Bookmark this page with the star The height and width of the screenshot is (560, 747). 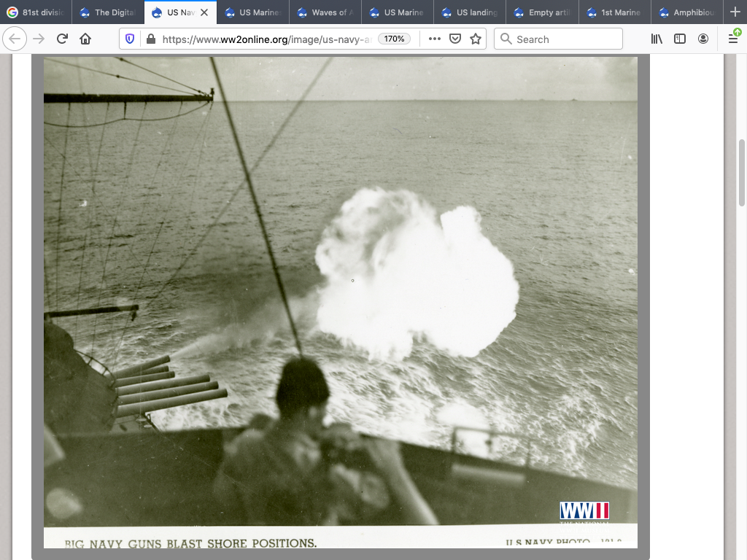476,39
